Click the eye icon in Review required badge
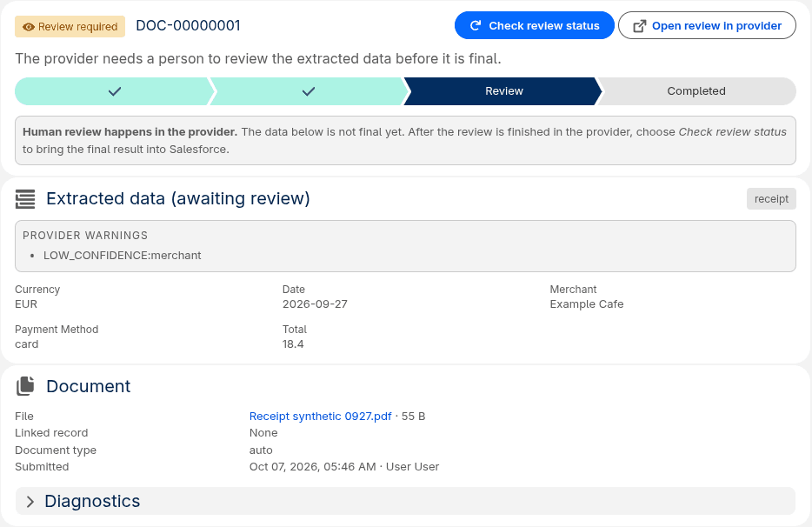The height and width of the screenshot is (527, 812). (29, 27)
